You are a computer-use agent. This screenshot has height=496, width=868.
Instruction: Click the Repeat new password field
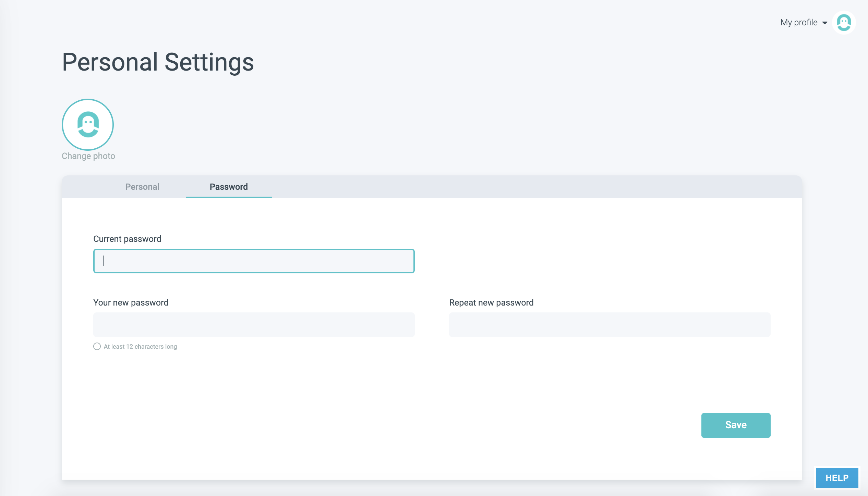610,324
